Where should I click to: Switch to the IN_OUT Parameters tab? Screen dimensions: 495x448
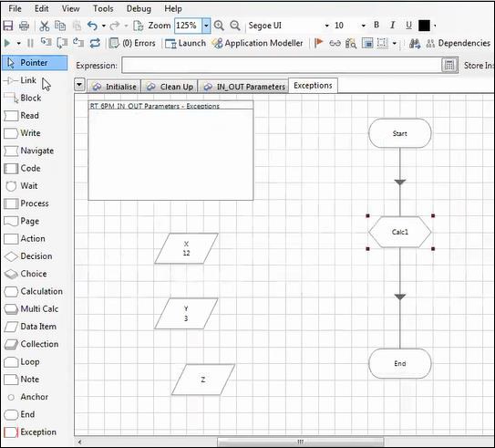pos(244,87)
